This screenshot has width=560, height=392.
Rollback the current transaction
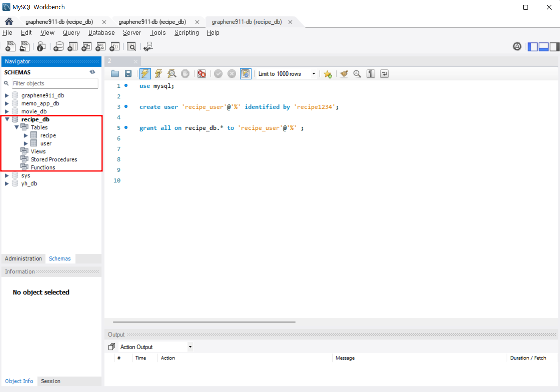[232, 74]
